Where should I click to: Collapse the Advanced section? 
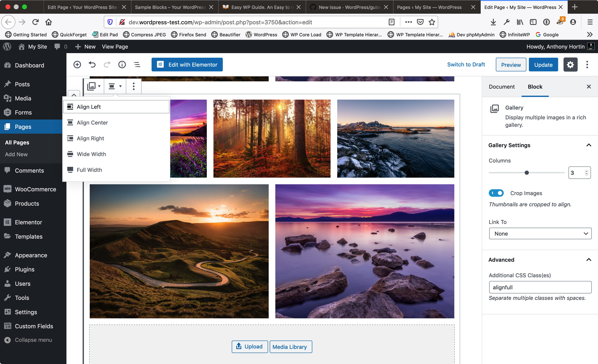click(x=589, y=260)
